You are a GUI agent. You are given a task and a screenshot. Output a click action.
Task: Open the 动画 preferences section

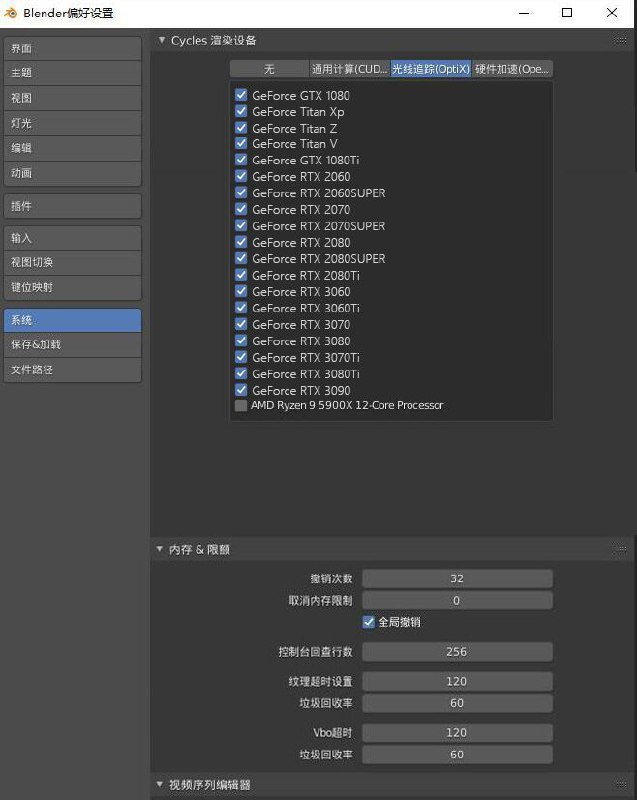tap(72, 173)
